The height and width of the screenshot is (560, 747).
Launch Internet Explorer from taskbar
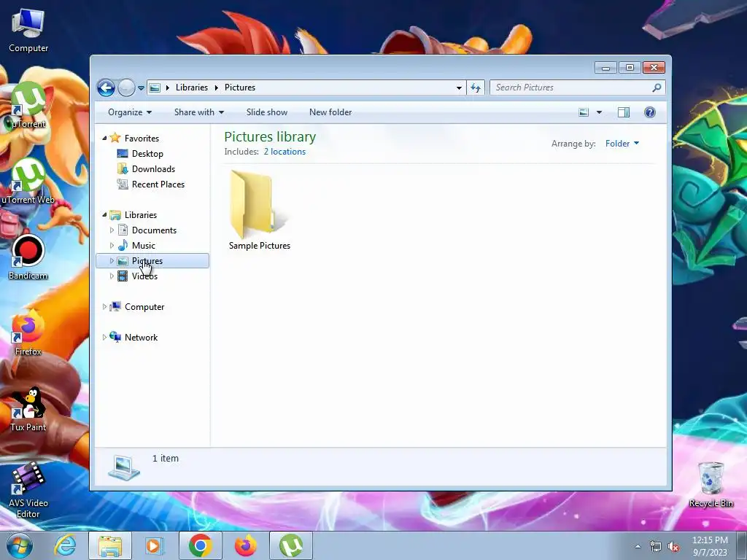coord(65,545)
